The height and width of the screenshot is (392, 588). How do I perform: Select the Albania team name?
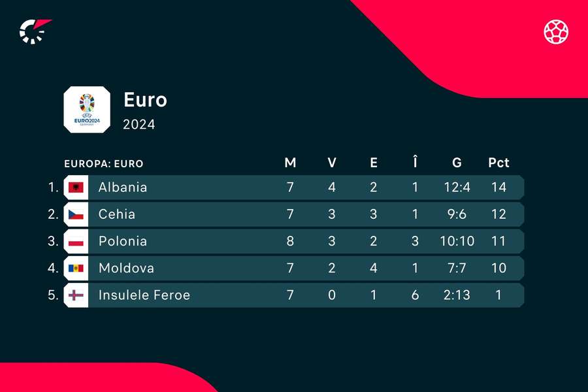coord(123,188)
